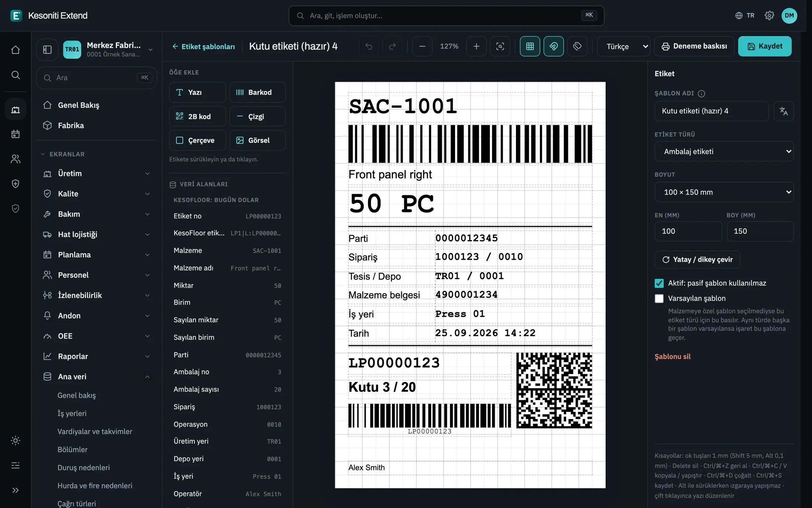The image size is (812, 508).
Task: Click info icon beside ŞABLON ADI
Action: point(701,93)
